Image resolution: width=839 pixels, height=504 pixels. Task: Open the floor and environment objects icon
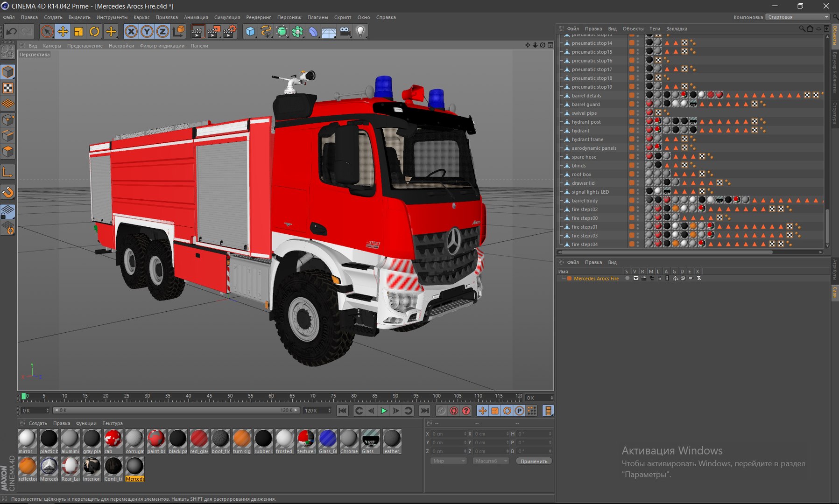click(x=329, y=31)
